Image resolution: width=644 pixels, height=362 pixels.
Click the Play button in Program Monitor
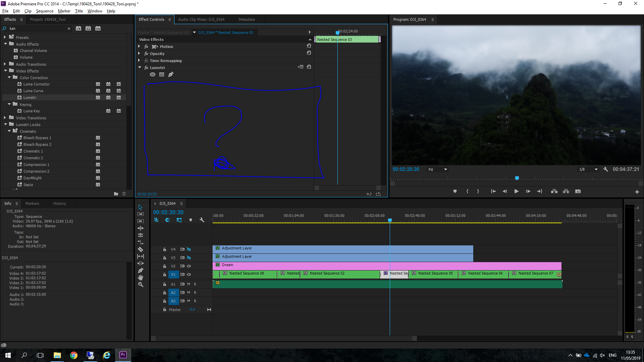pyautogui.click(x=516, y=191)
